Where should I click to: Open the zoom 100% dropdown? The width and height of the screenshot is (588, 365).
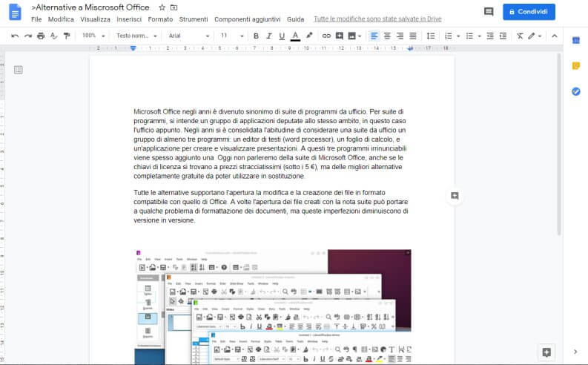(x=93, y=36)
